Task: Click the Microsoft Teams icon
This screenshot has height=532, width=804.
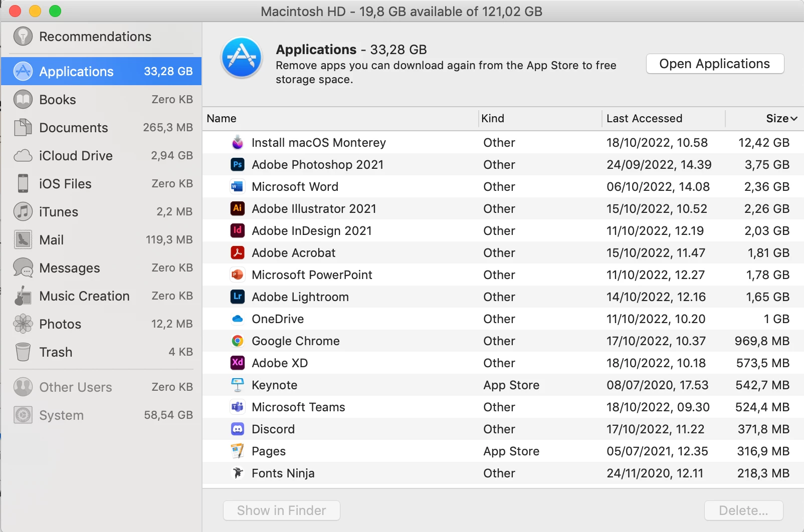Action: click(x=238, y=407)
